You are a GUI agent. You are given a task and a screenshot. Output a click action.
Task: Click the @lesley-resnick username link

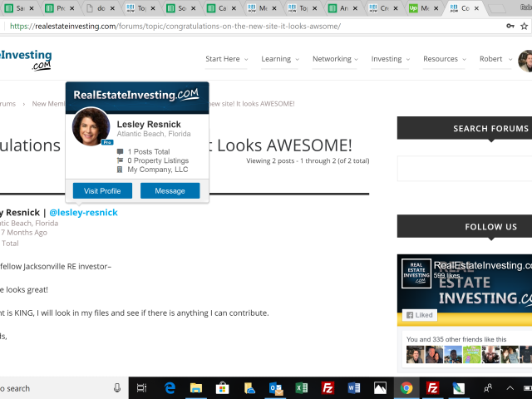[x=84, y=212]
